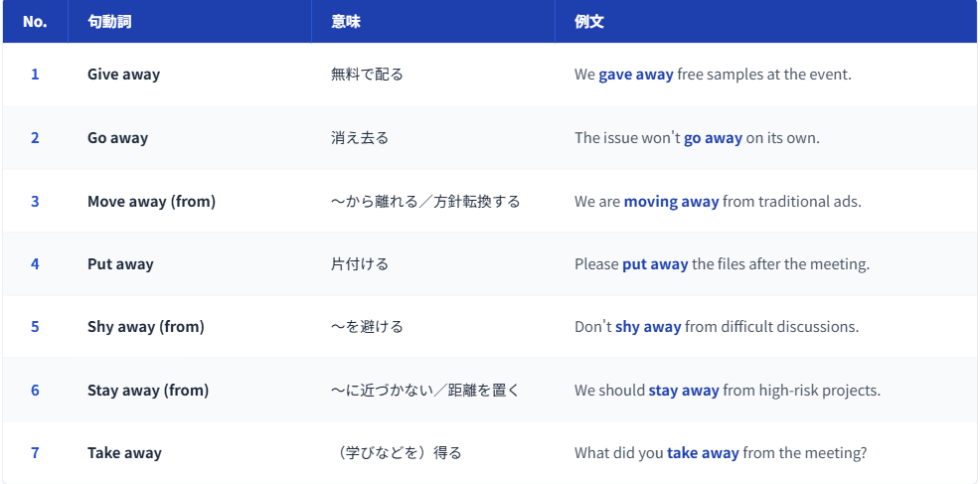The height and width of the screenshot is (484, 980).
Task: Click highlighted moving away text
Action: pyautogui.click(x=671, y=201)
